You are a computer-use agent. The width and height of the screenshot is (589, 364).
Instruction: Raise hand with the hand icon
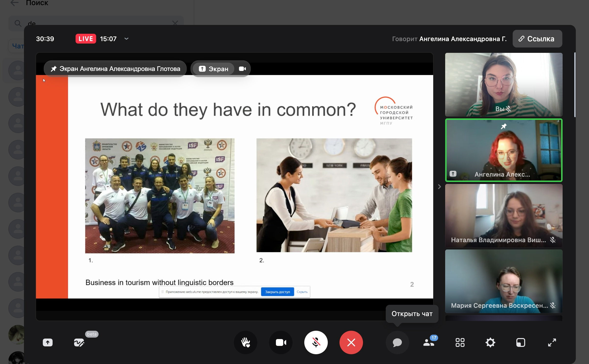coord(246,342)
